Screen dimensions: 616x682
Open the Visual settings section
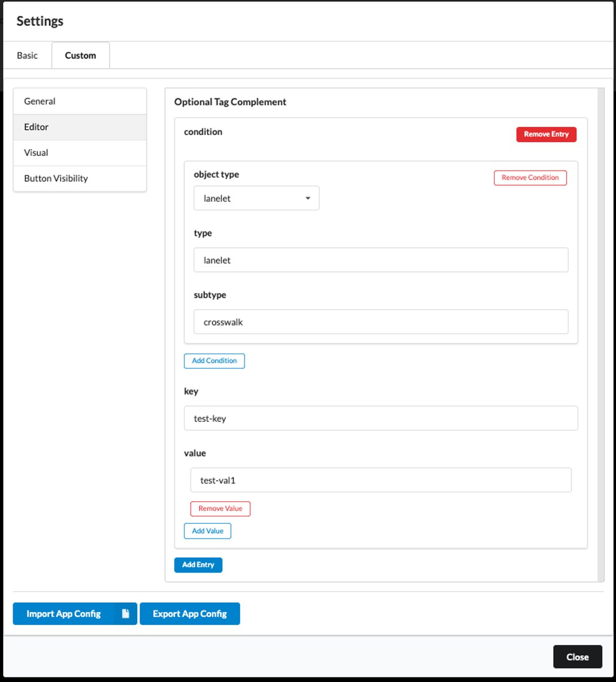coord(80,153)
